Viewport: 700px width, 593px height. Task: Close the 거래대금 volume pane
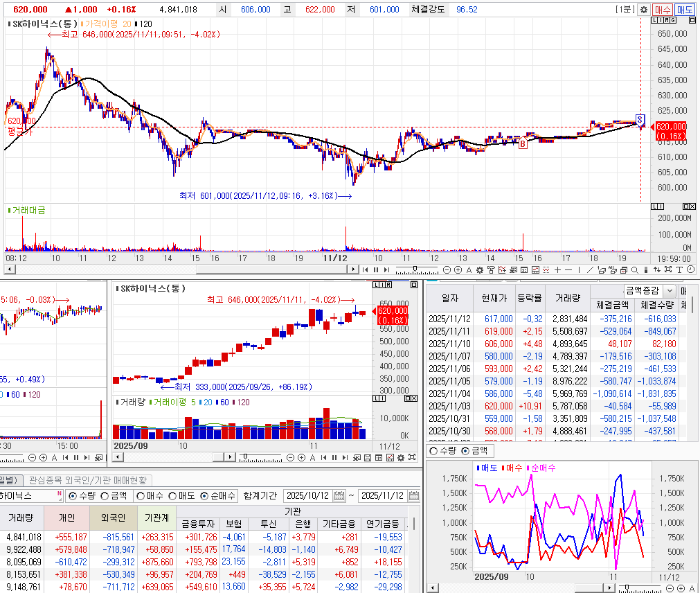(692, 206)
